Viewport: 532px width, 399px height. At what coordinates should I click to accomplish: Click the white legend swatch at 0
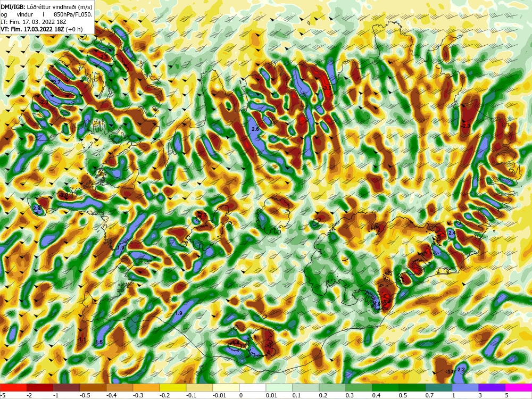(252, 387)
